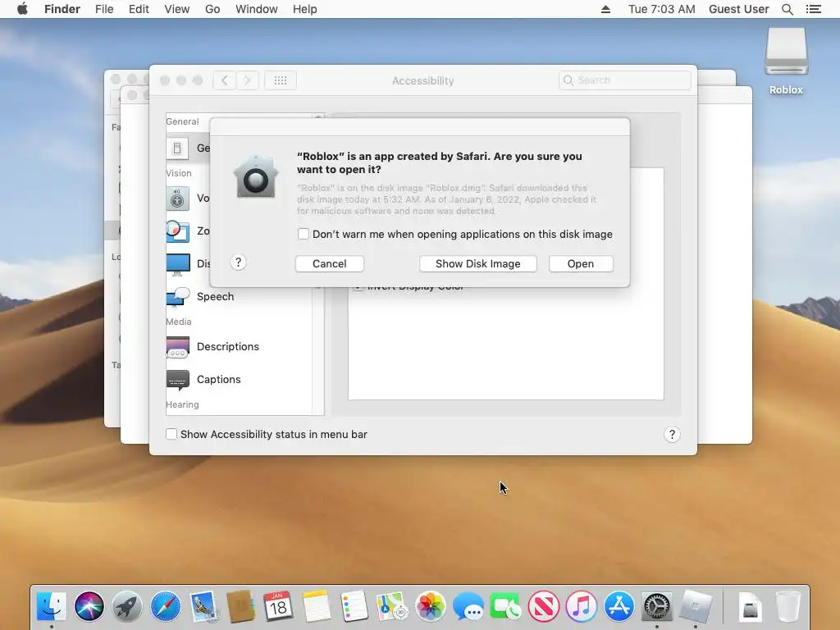
Task: Open help for the Gatekeeper dialog
Action: point(239,262)
